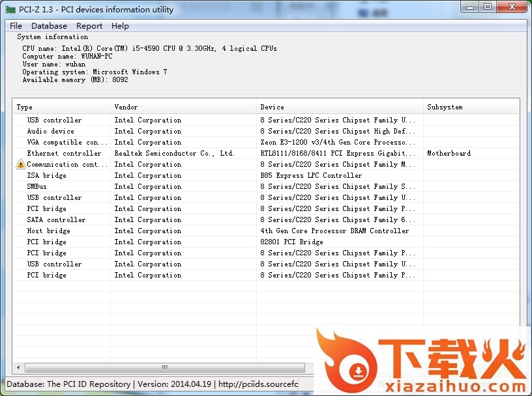Click Intel Corporation in the ISA bridge row
This screenshot has height=396, width=532.
tap(148, 176)
